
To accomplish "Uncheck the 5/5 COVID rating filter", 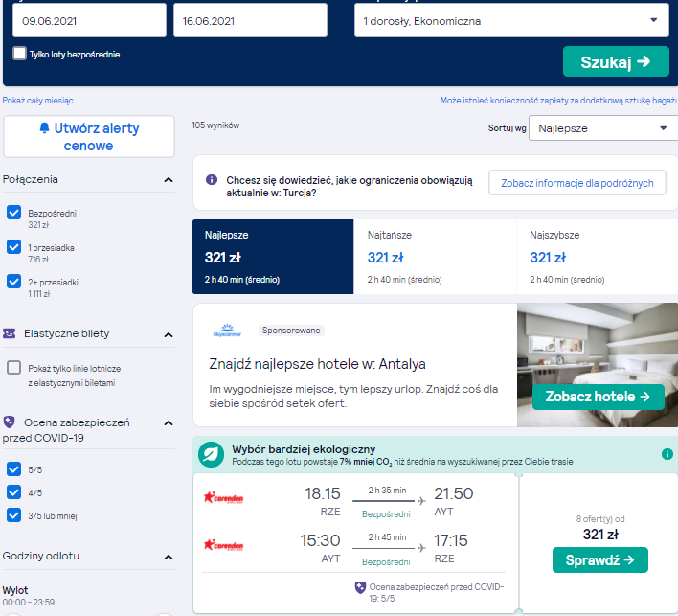I will 13,469.
